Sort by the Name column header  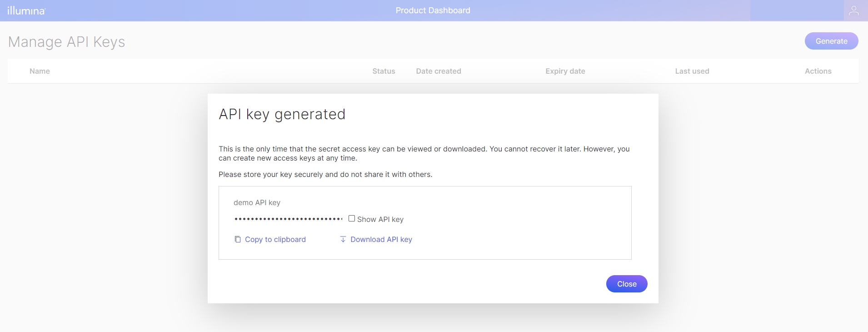[x=40, y=71]
